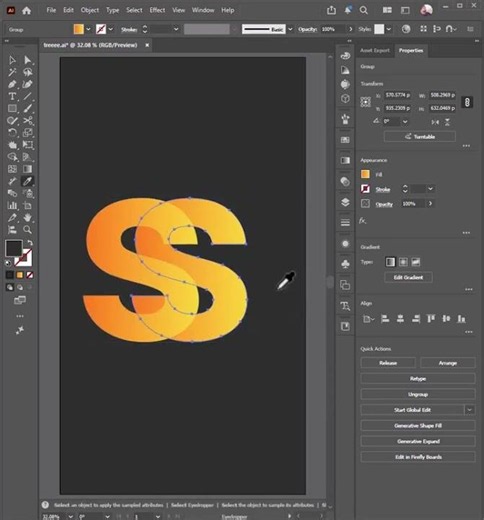Activate the Type tool

point(12,96)
